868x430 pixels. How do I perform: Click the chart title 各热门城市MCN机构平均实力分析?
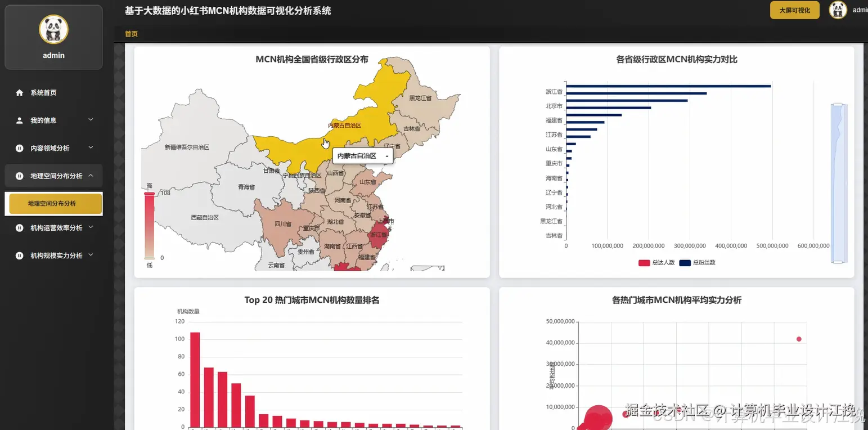click(677, 301)
